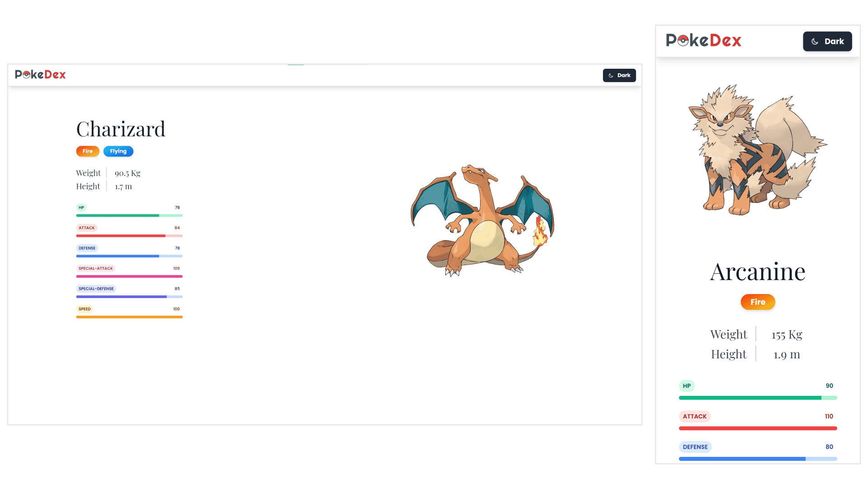Click Arcanine's HP stat bar

[758, 398]
